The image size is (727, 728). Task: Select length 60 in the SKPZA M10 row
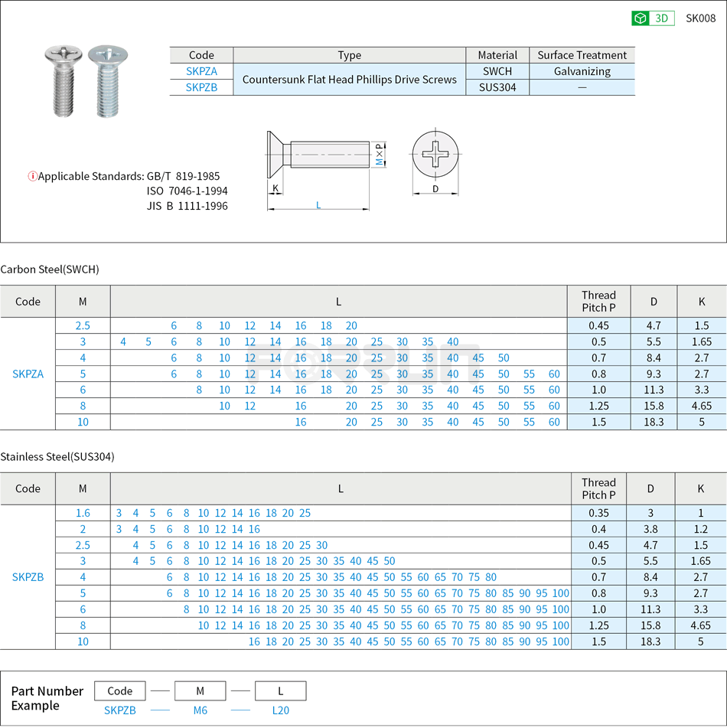point(553,422)
